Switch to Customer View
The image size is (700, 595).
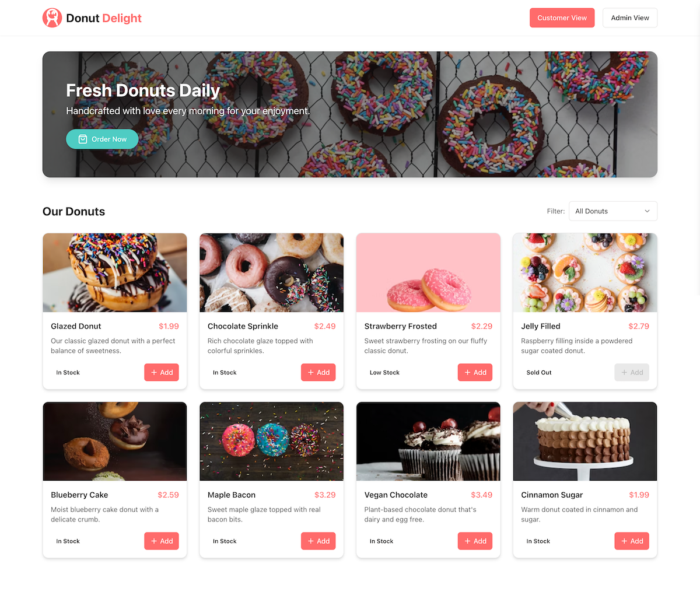[562, 17]
